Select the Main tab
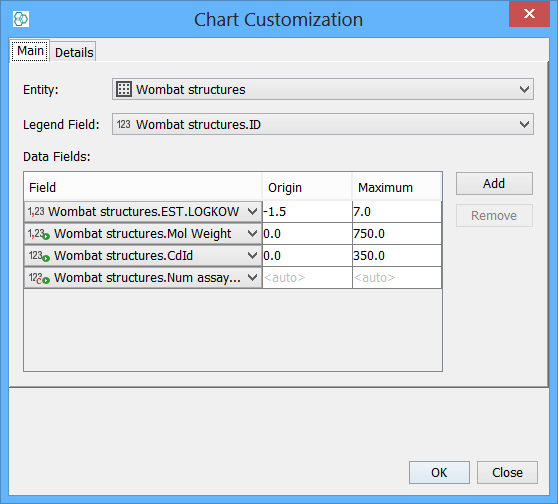The width and height of the screenshot is (558, 504). (x=30, y=51)
